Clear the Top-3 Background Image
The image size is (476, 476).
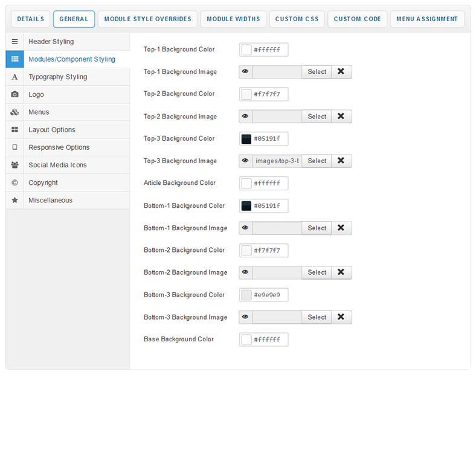point(341,161)
